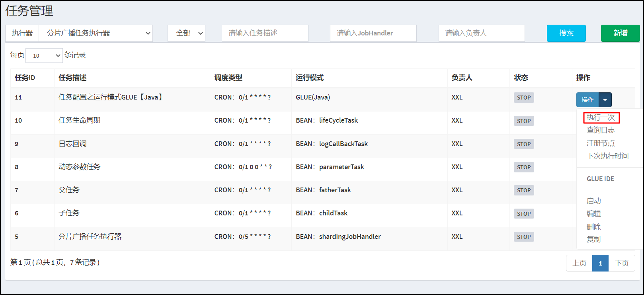Image resolution: width=644 pixels, height=295 pixels.
Task: Select 执行一次 from the operation menu
Action: click(601, 117)
